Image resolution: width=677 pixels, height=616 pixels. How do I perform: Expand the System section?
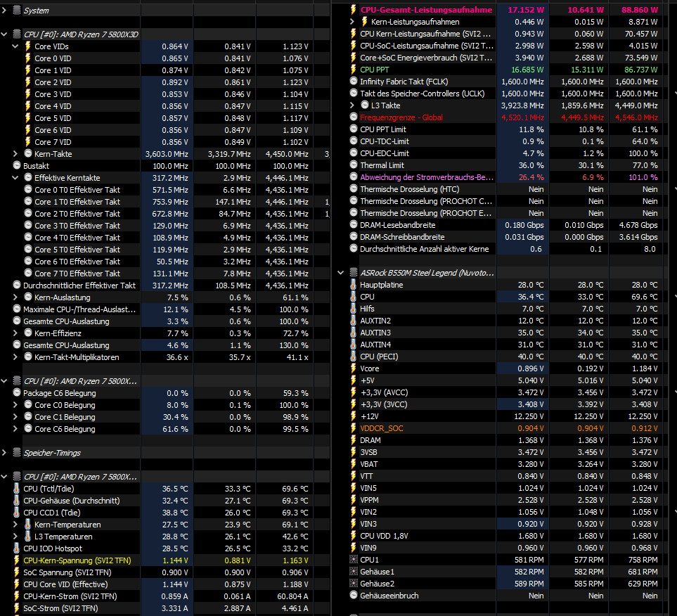[4, 10]
